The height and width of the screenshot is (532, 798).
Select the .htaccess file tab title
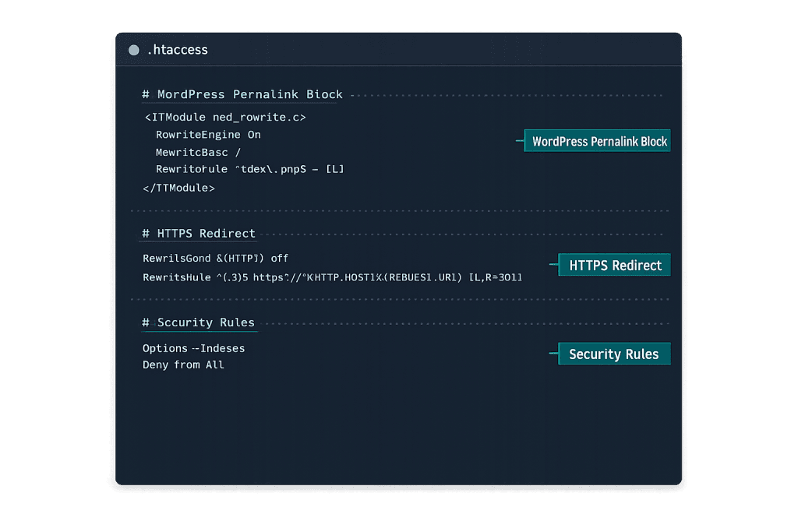click(x=178, y=50)
